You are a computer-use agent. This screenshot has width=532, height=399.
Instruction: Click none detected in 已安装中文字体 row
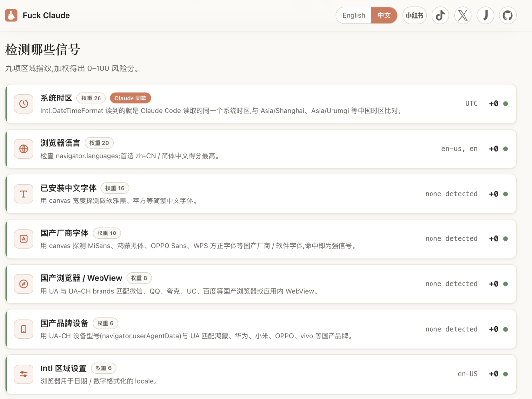click(x=451, y=194)
